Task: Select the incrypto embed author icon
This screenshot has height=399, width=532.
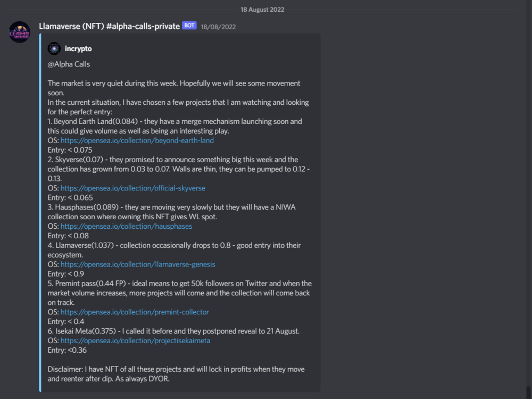Action: [54, 48]
